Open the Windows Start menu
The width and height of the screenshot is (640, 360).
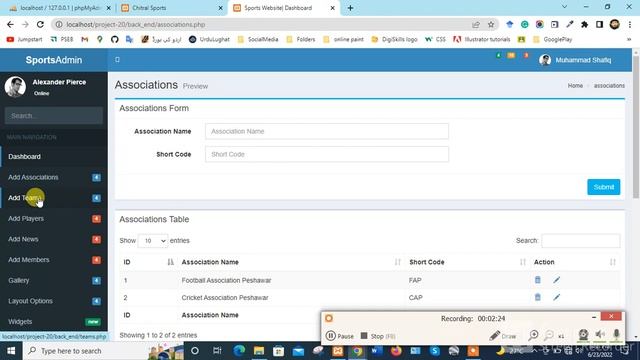pyautogui.click(x=11, y=351)
